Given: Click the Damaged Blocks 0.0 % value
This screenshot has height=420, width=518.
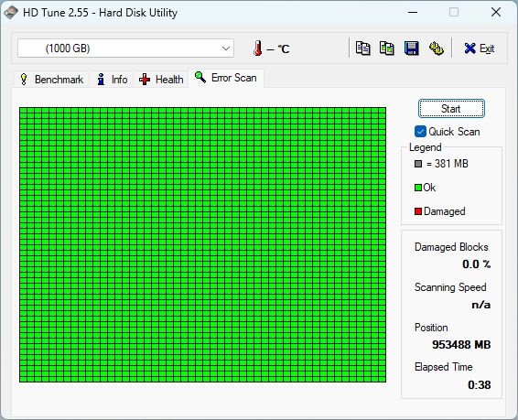Looking at the screenshot, I should click(477, 264).
